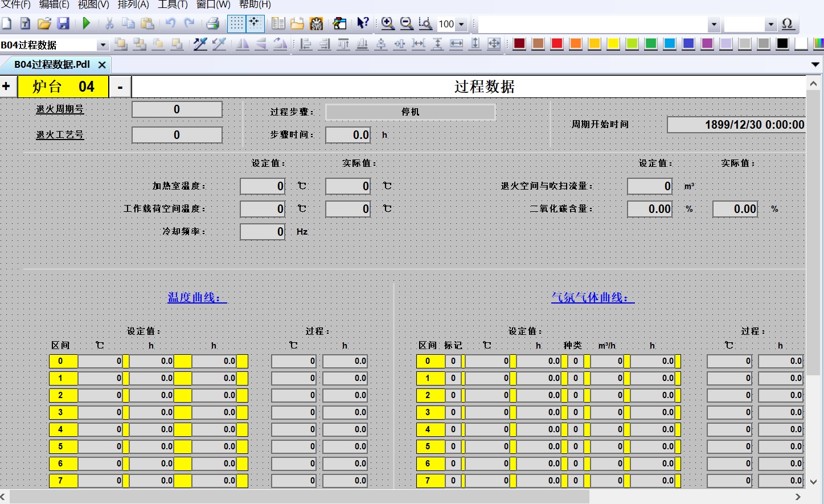Image resolution: width=824 pixels, height=504 pixels.
Task: Pick the yellow color swatch
Action: click(613, 44)
